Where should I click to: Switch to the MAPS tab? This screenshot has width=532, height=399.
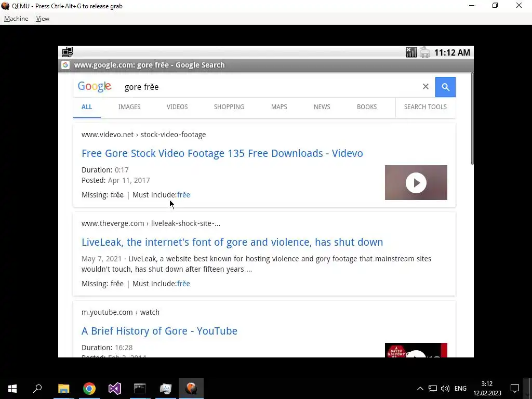click(279, 107)
